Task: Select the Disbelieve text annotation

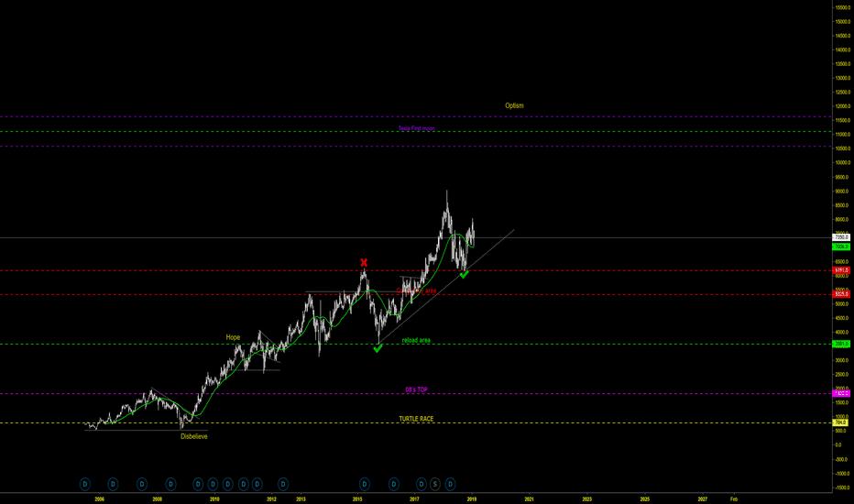Action: pos(194,436)
